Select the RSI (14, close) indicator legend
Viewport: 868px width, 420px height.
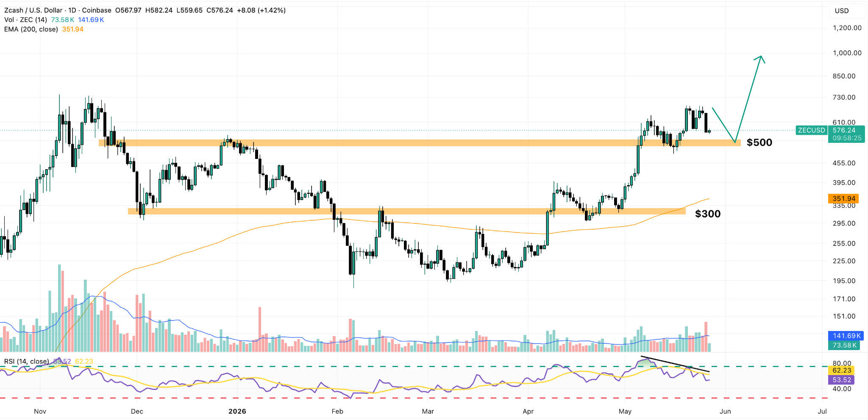pyautogui.click(x=26, y=362)
